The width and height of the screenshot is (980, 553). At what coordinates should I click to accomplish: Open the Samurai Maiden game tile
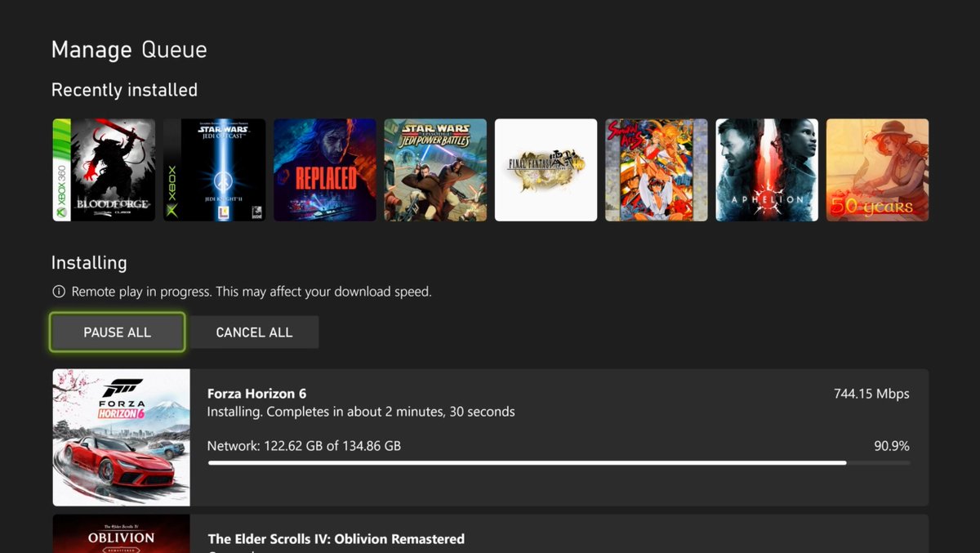pyautogui.click(x=657, y=170)
